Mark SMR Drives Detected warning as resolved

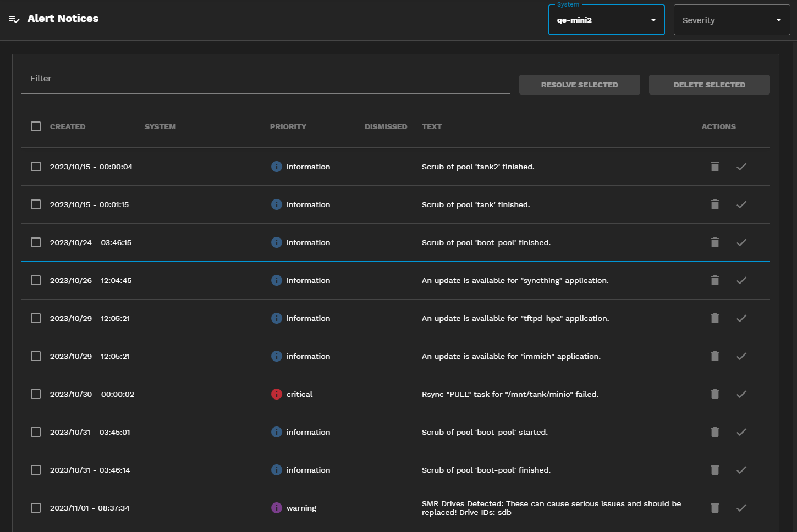coord(741,508)
